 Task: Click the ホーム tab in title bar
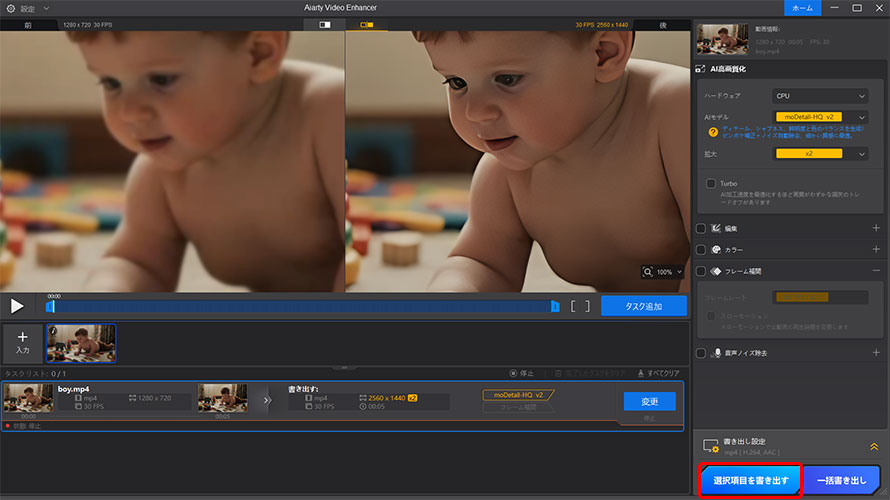pos(802,8)
